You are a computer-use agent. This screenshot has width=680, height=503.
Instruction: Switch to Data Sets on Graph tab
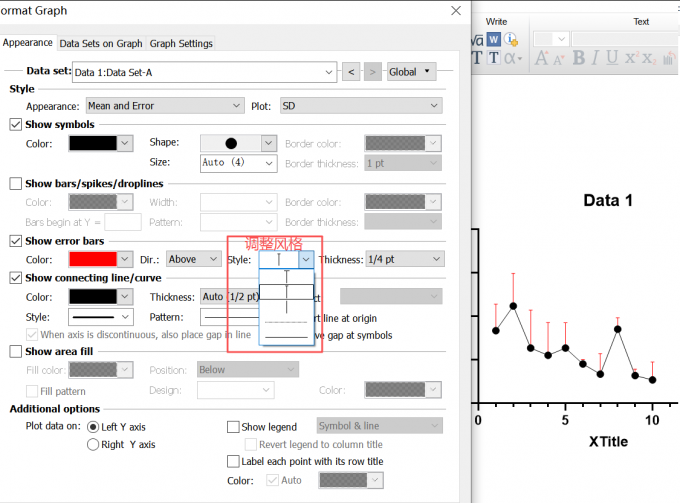click(x=100, y=43)
